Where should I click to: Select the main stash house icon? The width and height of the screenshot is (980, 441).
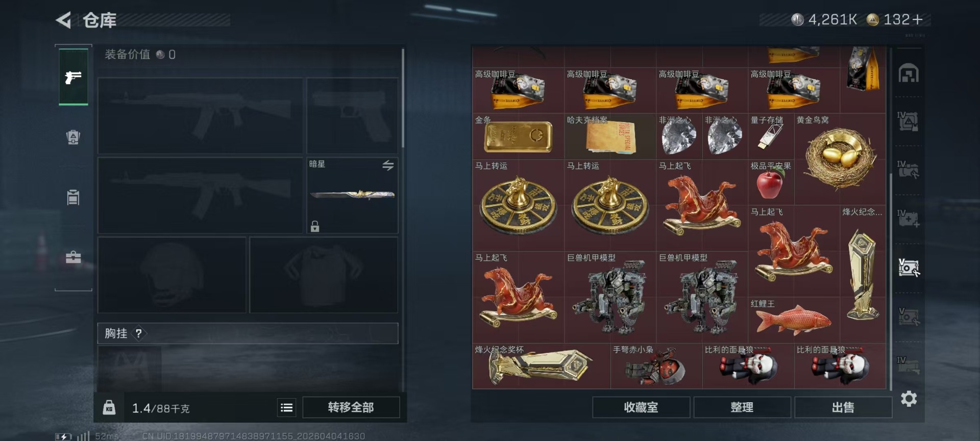(909, 73)
